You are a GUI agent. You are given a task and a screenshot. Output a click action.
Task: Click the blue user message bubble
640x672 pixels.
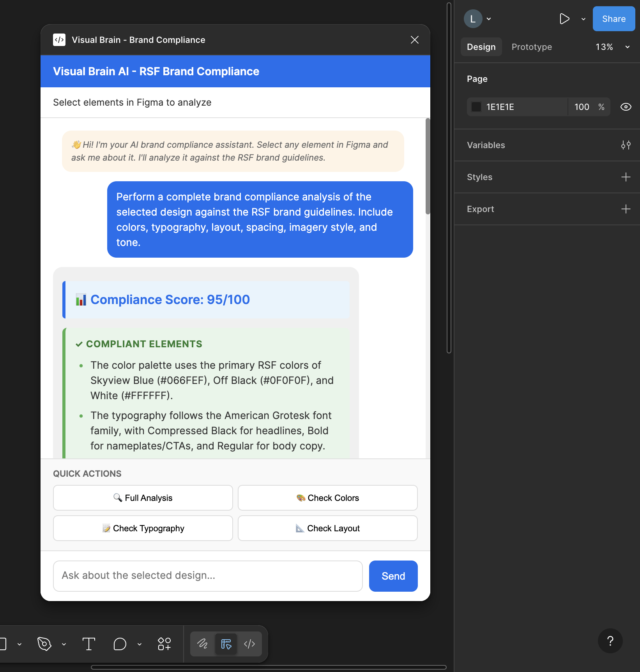pyautogui.click(x=260, y=219)
